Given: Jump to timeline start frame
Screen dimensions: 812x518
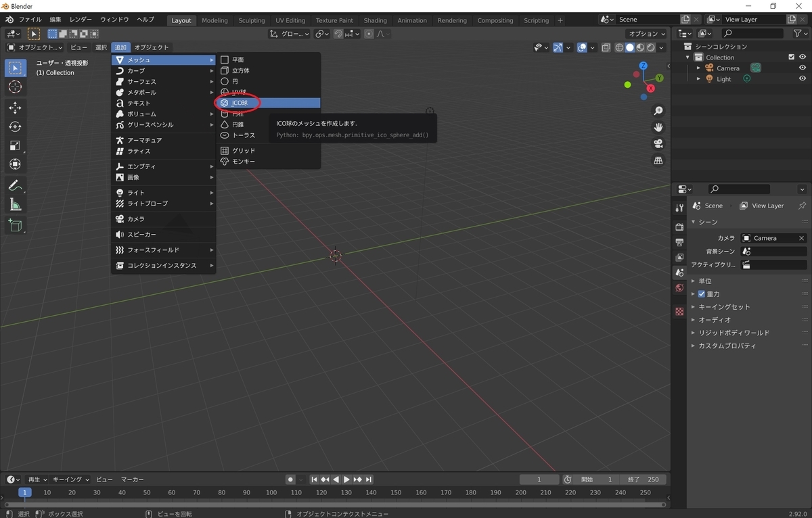Looking at the screenshot, I should point(314,479).
